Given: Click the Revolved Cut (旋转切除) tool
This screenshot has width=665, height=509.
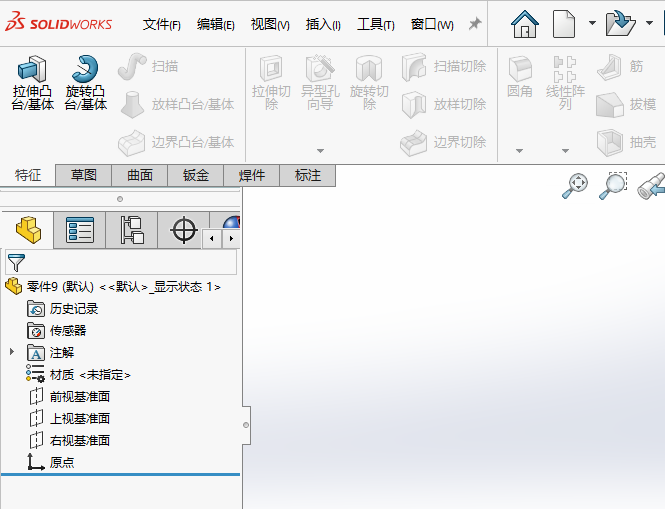Looking at the screenshot, I should click(x=369, y=83).
